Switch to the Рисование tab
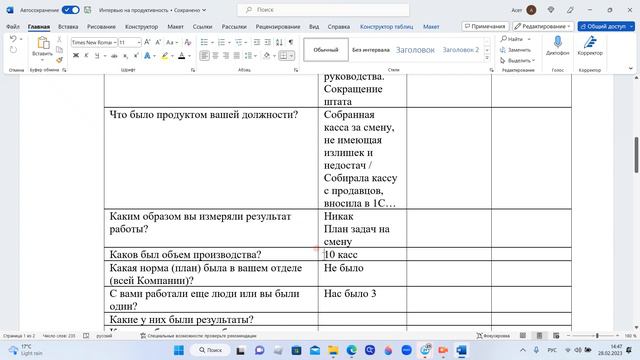640x360 pixels. pyautogui.click(x=101, y=27)
